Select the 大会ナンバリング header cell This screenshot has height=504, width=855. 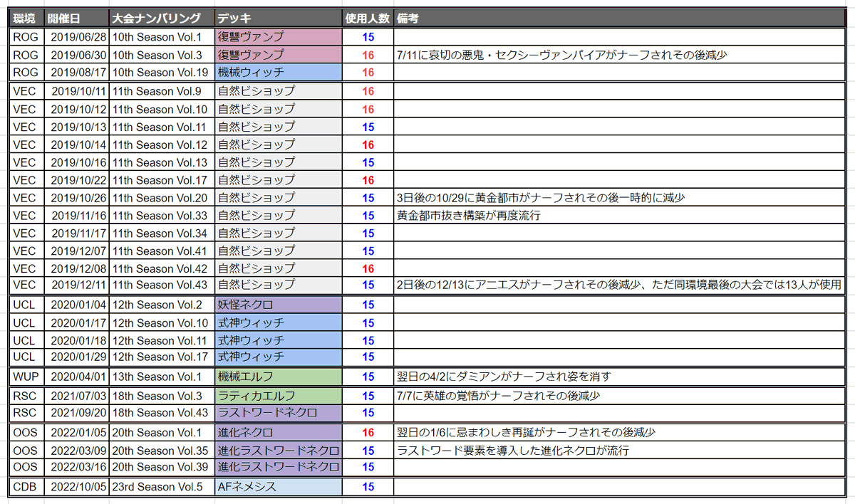pos(162,18)
